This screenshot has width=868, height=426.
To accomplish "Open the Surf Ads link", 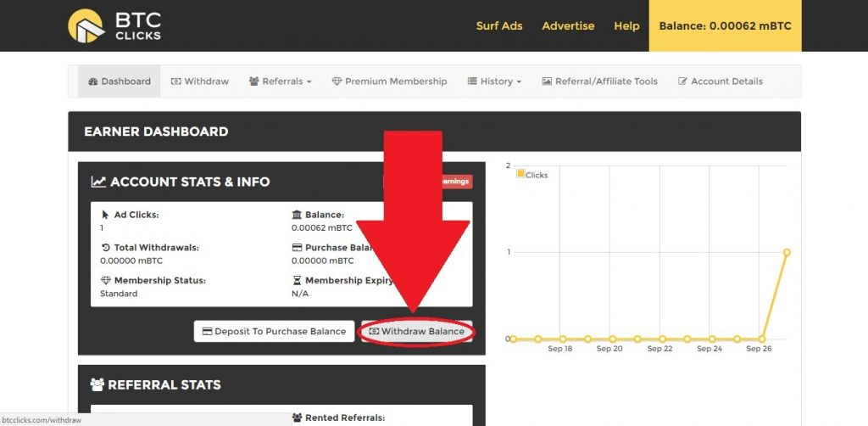I will [499, 25].
